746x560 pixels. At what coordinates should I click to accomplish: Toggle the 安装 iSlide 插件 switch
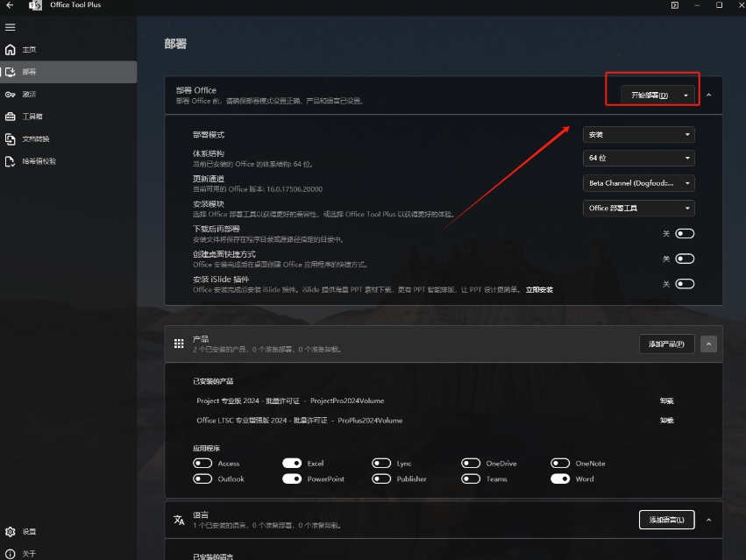tap(685, 284)
